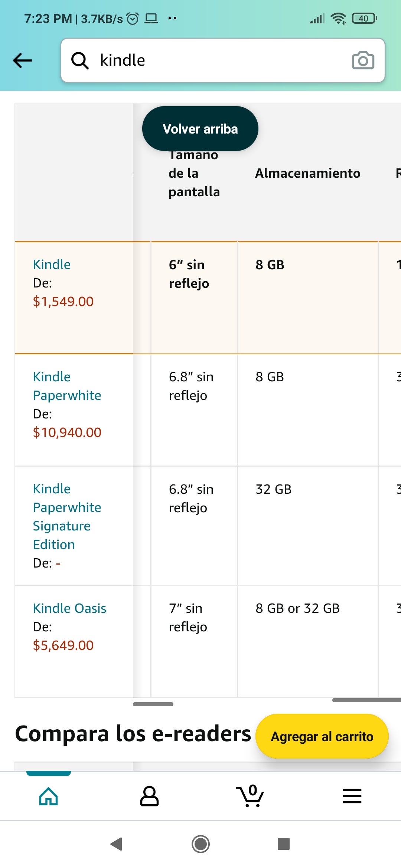Open the shopping cart icon
This screenshot has height=868, width=401.
pos(250,796)
